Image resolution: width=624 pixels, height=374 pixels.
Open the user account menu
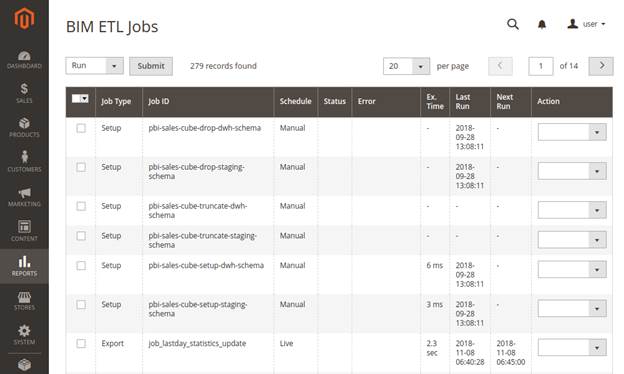pyautogui.click(x=587, y=24)
